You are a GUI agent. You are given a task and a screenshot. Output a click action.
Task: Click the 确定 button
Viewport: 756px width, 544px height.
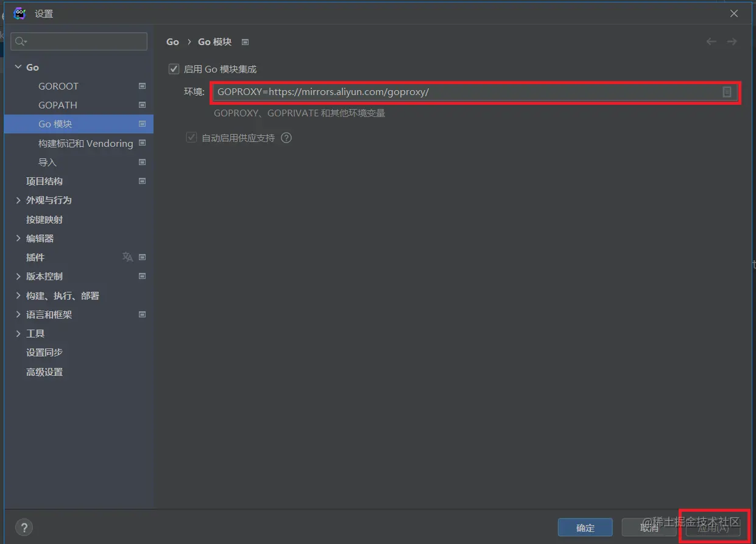pyautogui.click(x=585, y=528)
